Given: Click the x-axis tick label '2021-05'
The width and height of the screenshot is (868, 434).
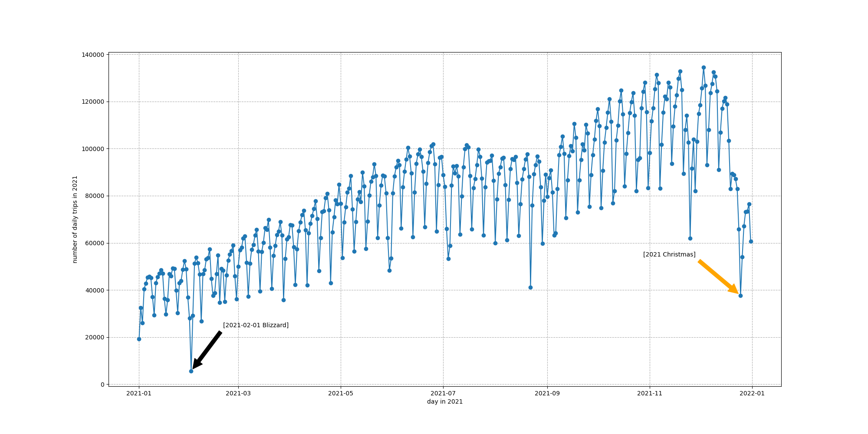Looking at the screenshot, I should coord(341,394).
